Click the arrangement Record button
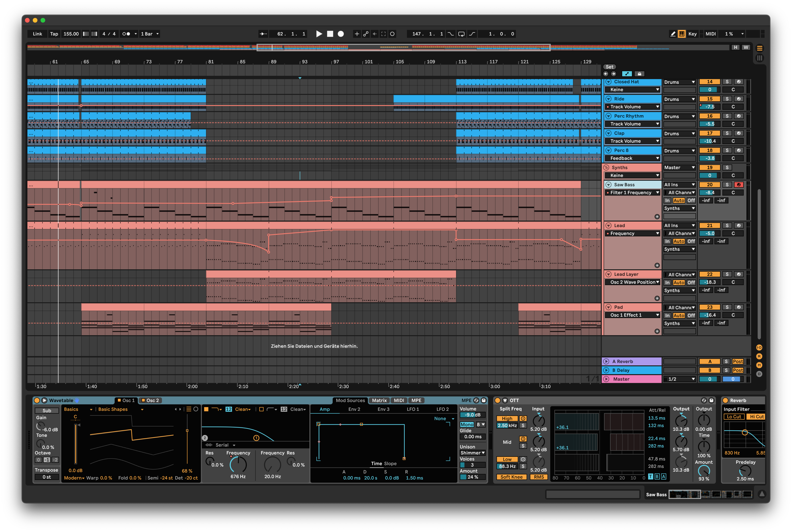This screenshot has height=532, width=792. 341,34
